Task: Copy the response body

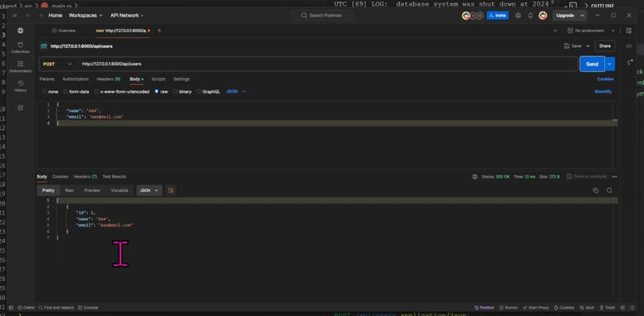Action: (x=596, y=190)
